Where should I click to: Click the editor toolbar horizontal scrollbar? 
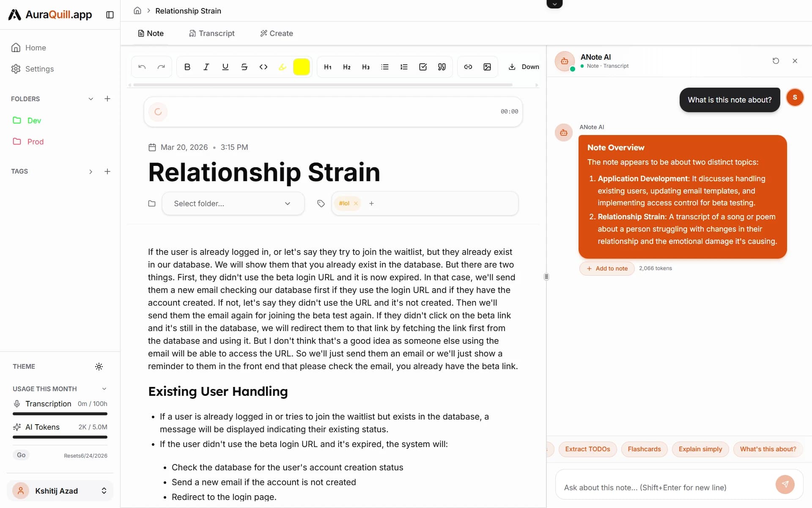[x=323, y=85]
